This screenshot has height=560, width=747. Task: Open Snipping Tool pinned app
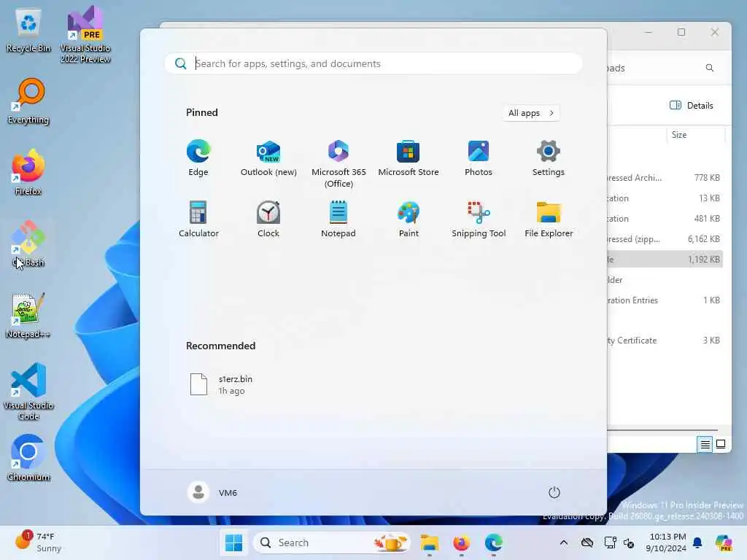479,219
